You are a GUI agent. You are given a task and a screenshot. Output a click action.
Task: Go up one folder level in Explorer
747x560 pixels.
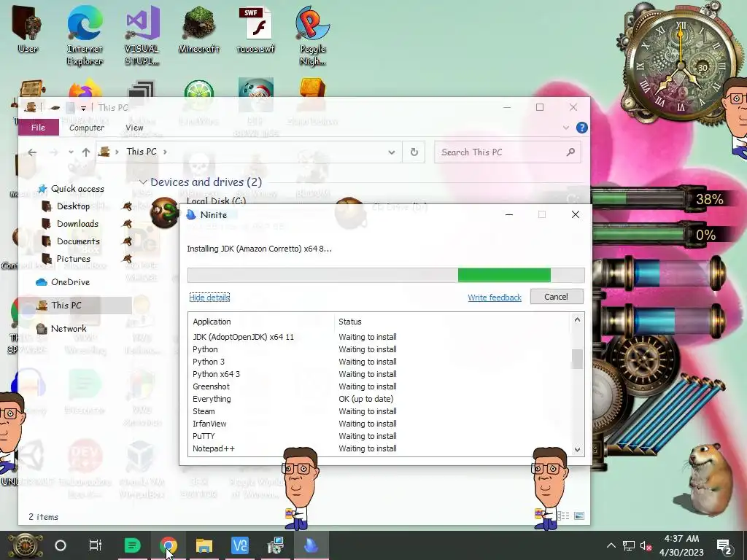(86, 152)
